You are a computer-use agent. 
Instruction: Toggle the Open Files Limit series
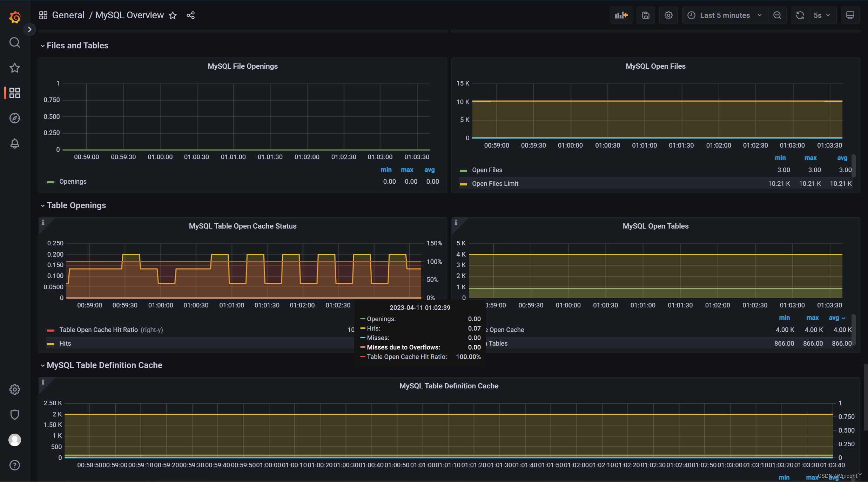tap(495, 184)
